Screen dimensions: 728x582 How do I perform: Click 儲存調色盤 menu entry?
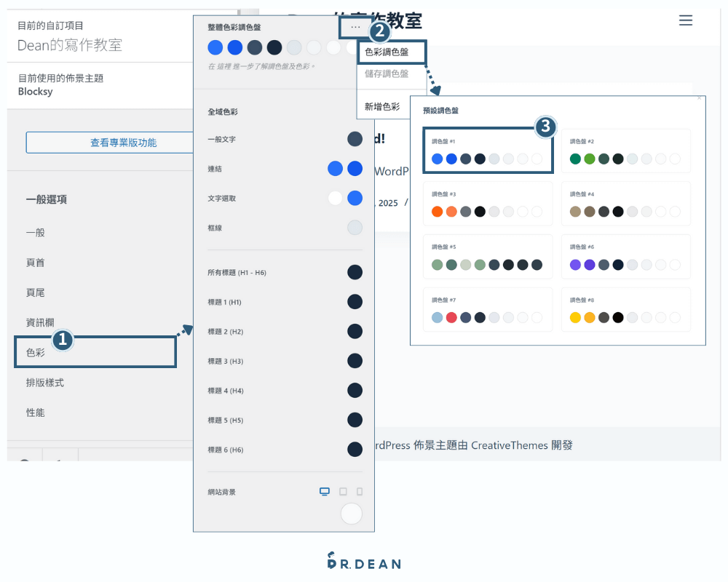(387, 73)
